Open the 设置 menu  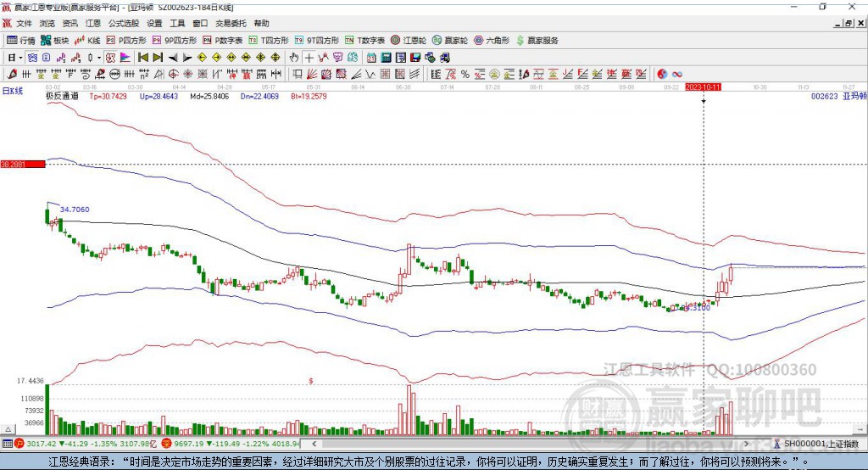pyautogui.click(x=154, y=23)
